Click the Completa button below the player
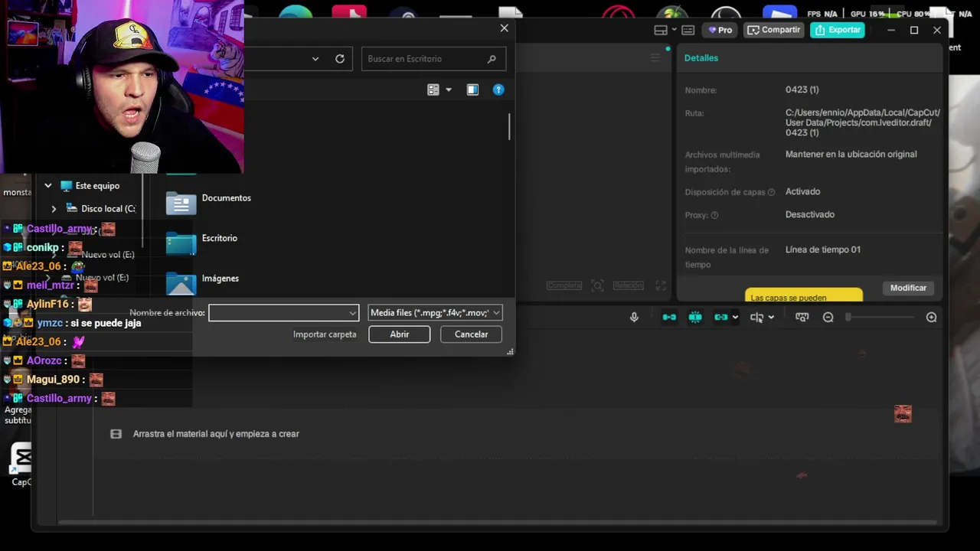Viewport: 980px width, 551px height. point(563,285)
